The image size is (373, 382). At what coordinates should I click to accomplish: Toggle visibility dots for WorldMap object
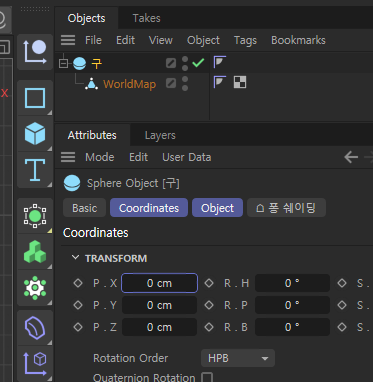pos(185,83)
